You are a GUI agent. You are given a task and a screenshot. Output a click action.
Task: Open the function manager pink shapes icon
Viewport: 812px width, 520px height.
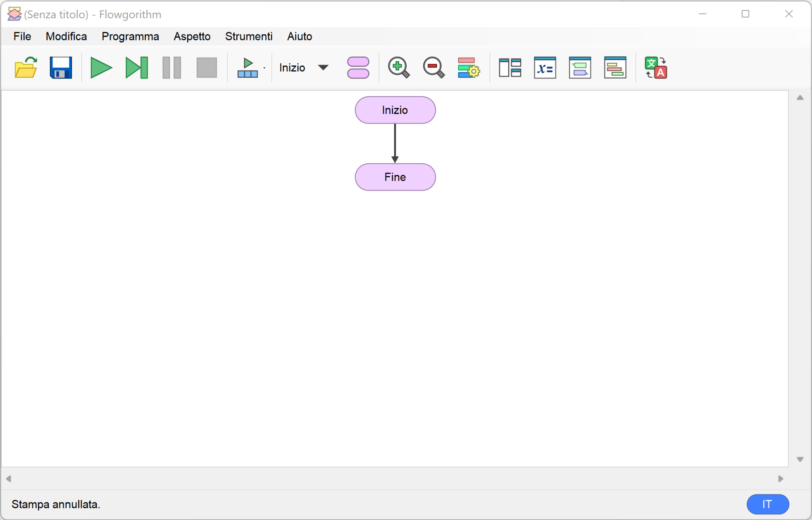pyautogui.click(x=358, y=67)
